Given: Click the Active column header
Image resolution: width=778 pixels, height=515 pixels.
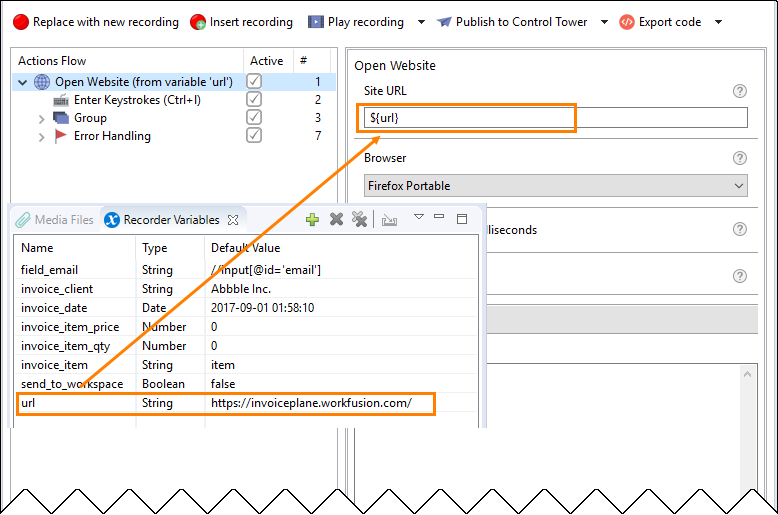Looking at the screenshot, I should pyautogui.click(x=266, y=61).
